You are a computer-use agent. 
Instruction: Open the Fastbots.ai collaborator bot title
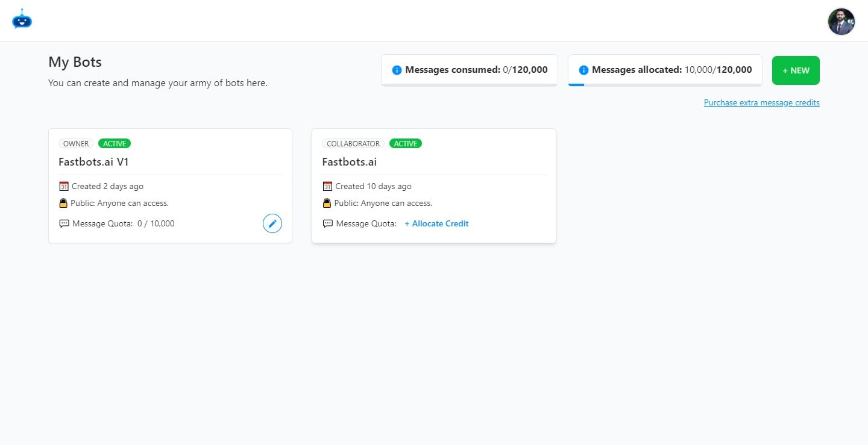pos(349,161)
